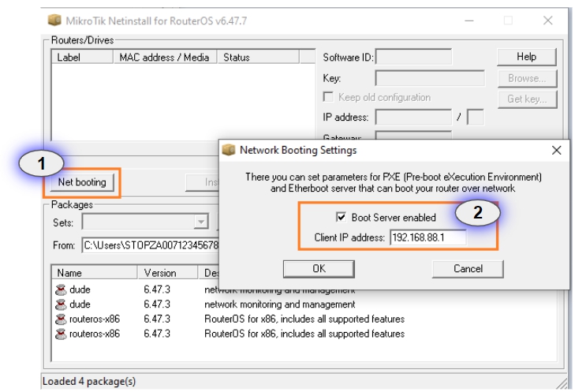
Task: Click the Browse... button next to Key
Action: [527, 78]
